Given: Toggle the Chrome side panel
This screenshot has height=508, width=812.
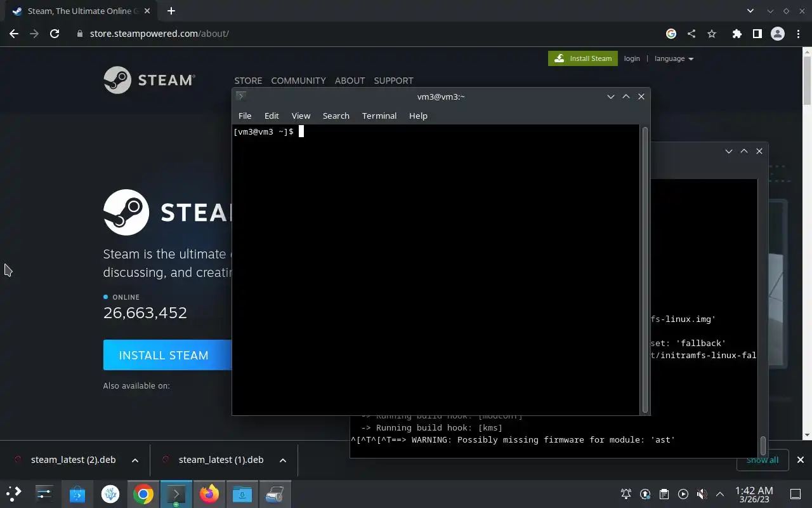Looking at the screenshot, I should point(757,34).
